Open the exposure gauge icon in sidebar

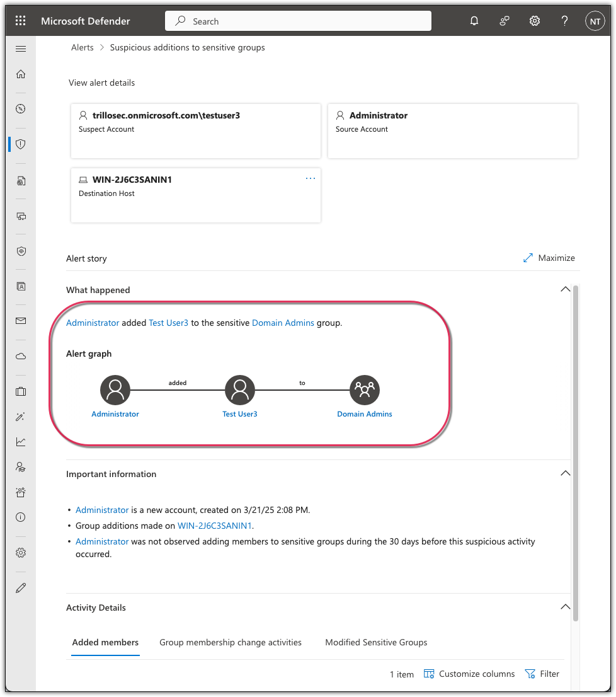tap(21, 109)
